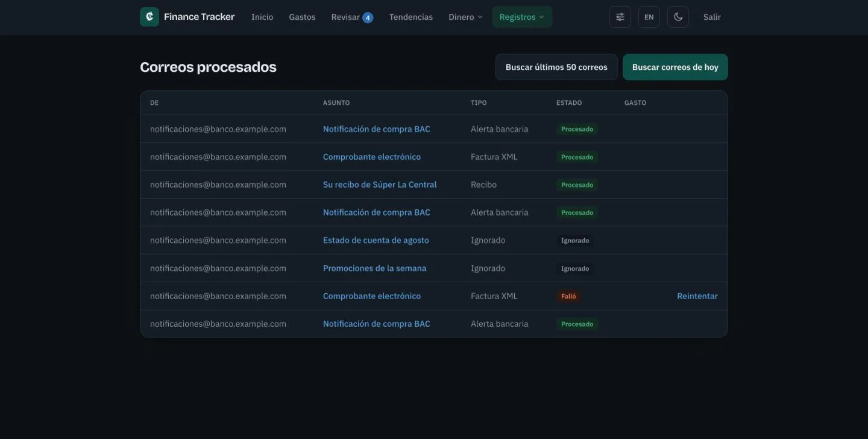Screen dimensions: 868x439
Task: Click the ESTADO column header
Action: [569, 103]
